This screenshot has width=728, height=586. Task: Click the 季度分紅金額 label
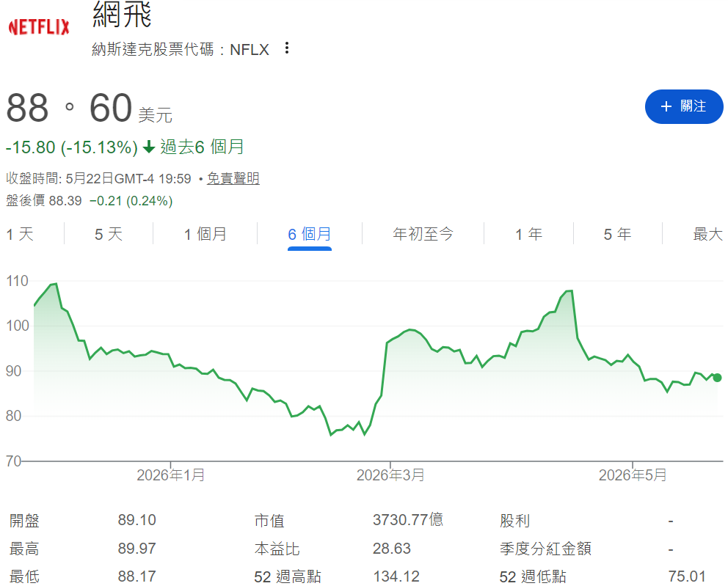[545, 549]
